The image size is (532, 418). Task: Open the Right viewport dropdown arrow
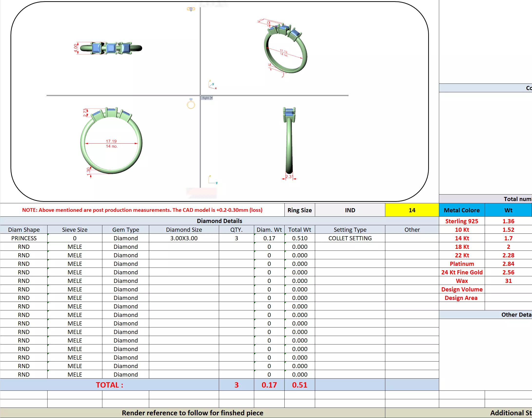[x=211, y=98]
